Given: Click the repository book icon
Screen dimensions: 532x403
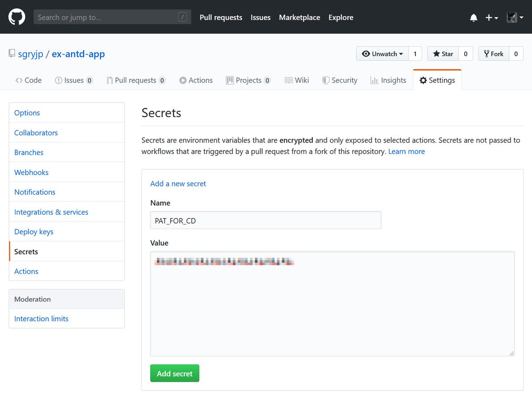Looking at the screenshot, I should 12,54.
